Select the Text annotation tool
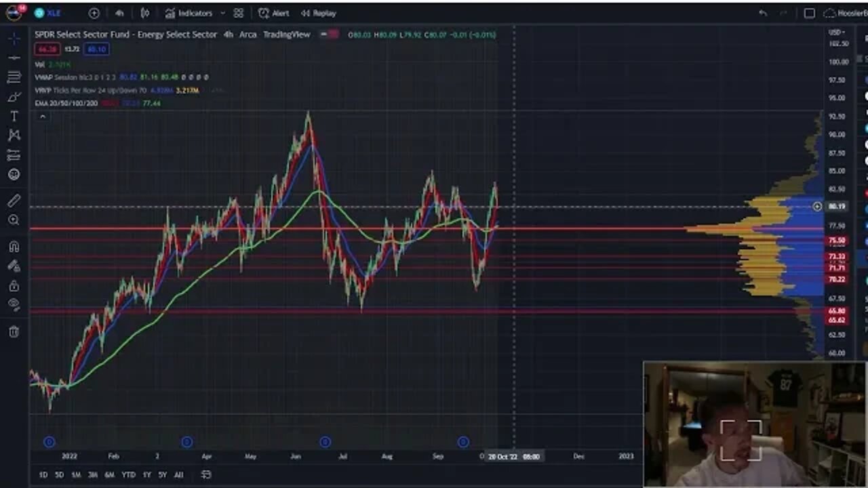The image size is (868, 488). pyautogui.click(x=14, y=117)
